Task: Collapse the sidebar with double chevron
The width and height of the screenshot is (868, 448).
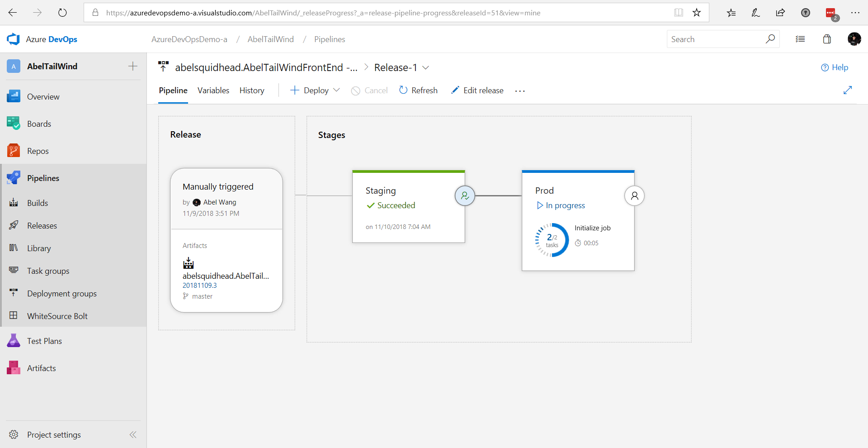Action: (x=133, y=435)
